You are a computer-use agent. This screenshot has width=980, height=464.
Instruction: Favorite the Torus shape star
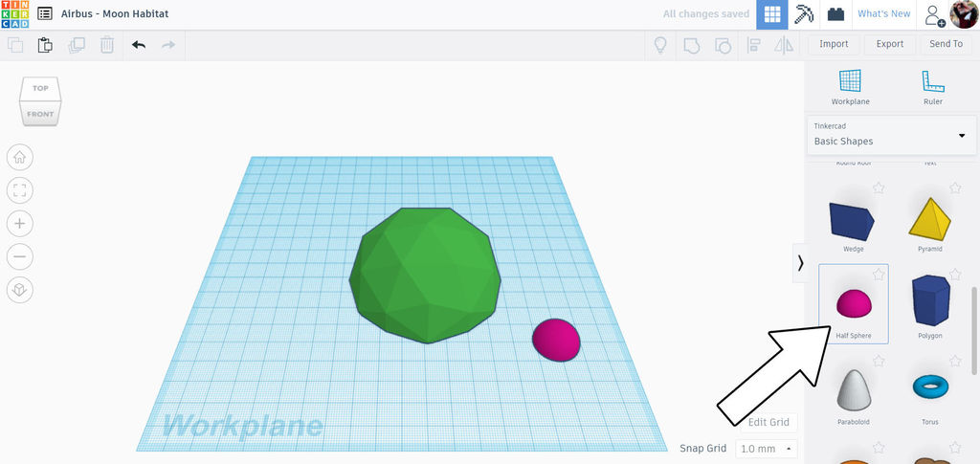[955, 361]
